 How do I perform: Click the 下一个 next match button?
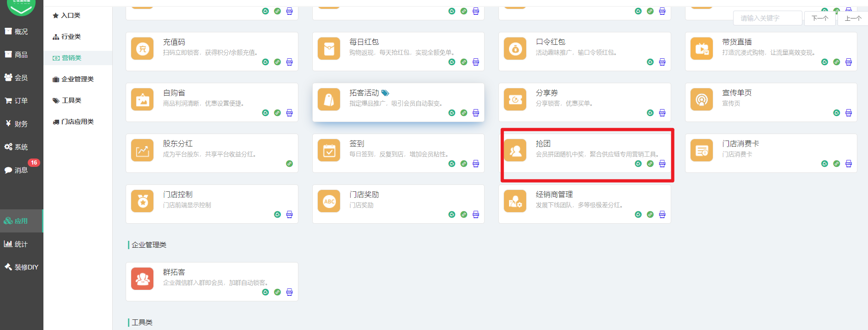(x=820, y=18)
